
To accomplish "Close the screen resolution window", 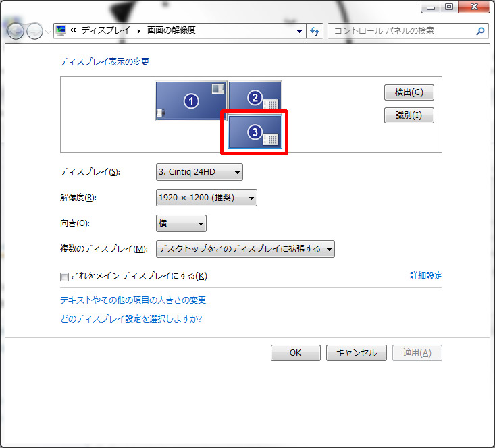I will click(474, 7).
